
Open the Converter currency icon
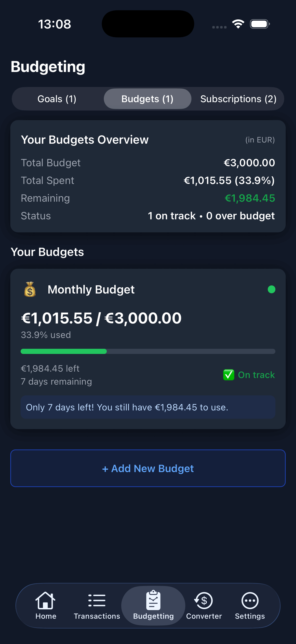click(204, 601)
